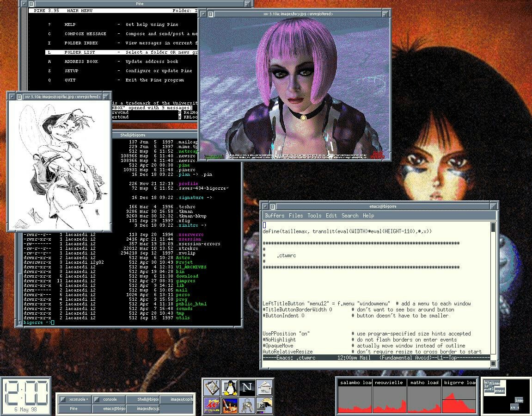Open window menu icon on xv lucy.jpg title bar
This screenshot has height=416, width=532.
[x=211, y=14]
